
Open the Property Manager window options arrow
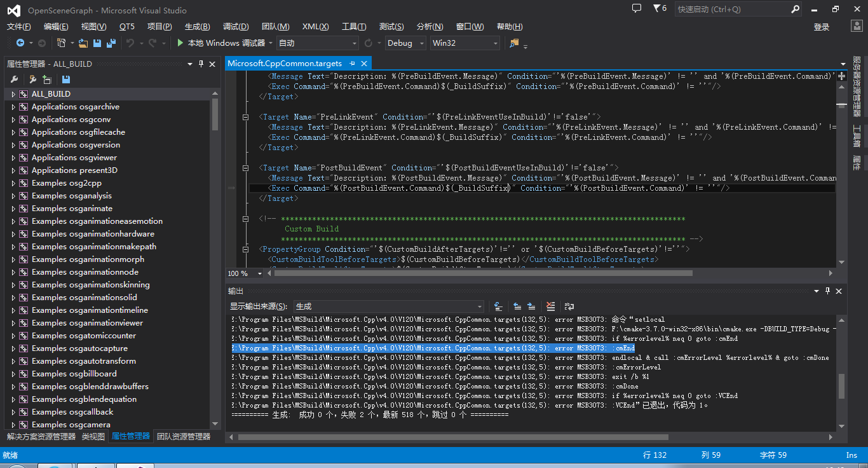(189, 64)
